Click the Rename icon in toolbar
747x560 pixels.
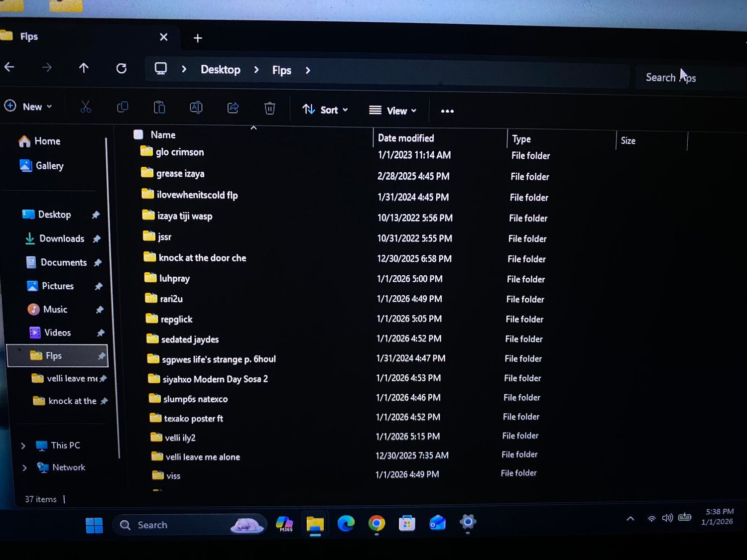[x=196, y=108]
